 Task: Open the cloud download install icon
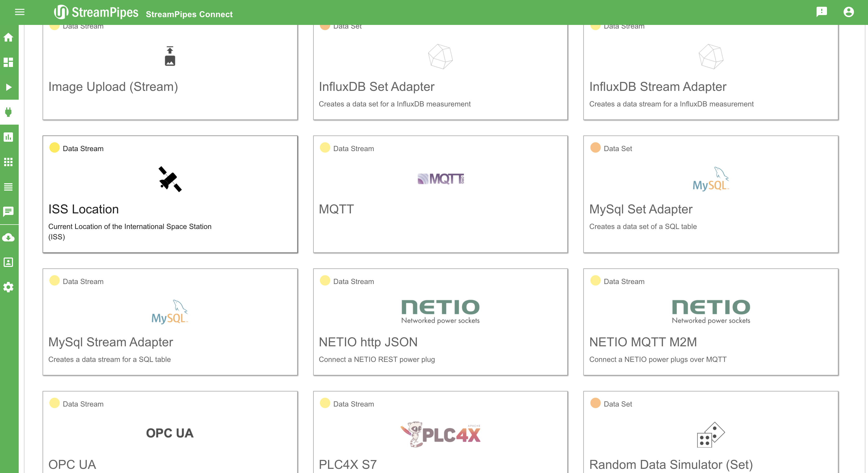pyautogui.click(x=8, y=238)
